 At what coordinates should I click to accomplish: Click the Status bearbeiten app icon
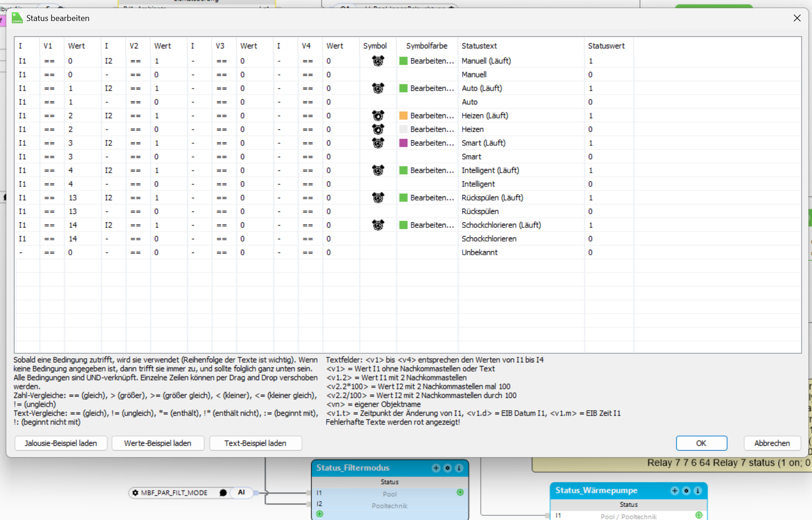click(x=17, y=18)
